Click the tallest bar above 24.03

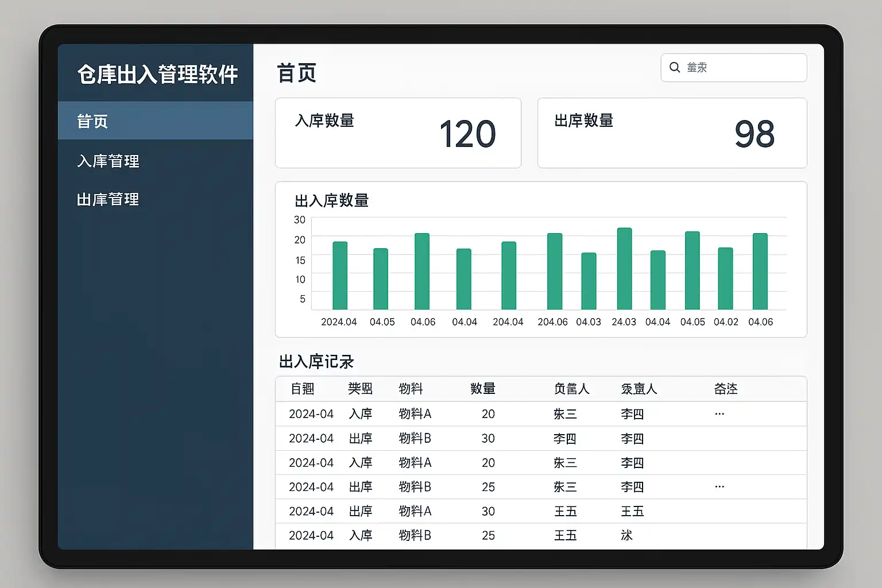tap(624, 269)
